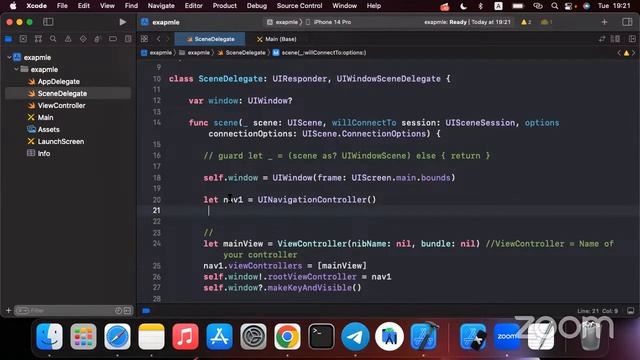Image resolution: width=640 pixels, height=360 pixels.
Task: Switch to the SceneDelegate editor tab
Action: pyautogui.click(x=210, y=39)
